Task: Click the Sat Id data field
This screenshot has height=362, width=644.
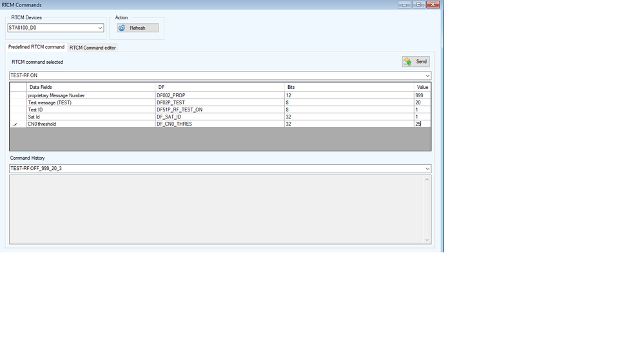Action: click(x=91, y=117)
